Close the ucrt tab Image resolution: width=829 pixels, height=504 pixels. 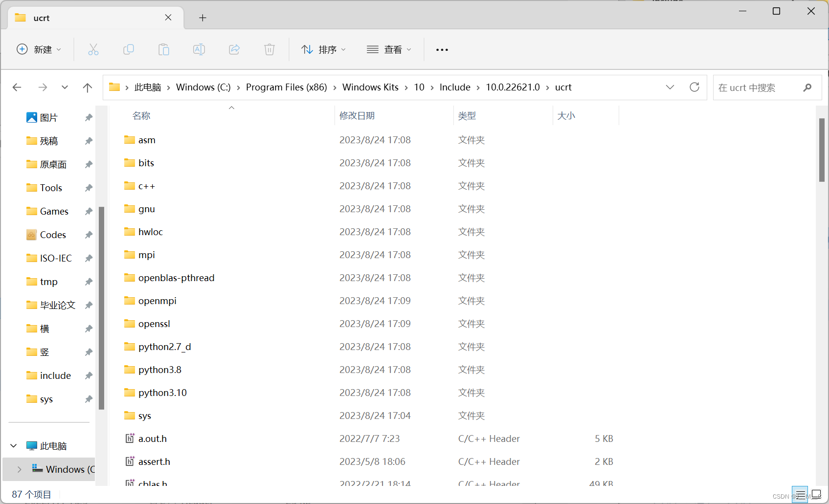click(168, 18)
